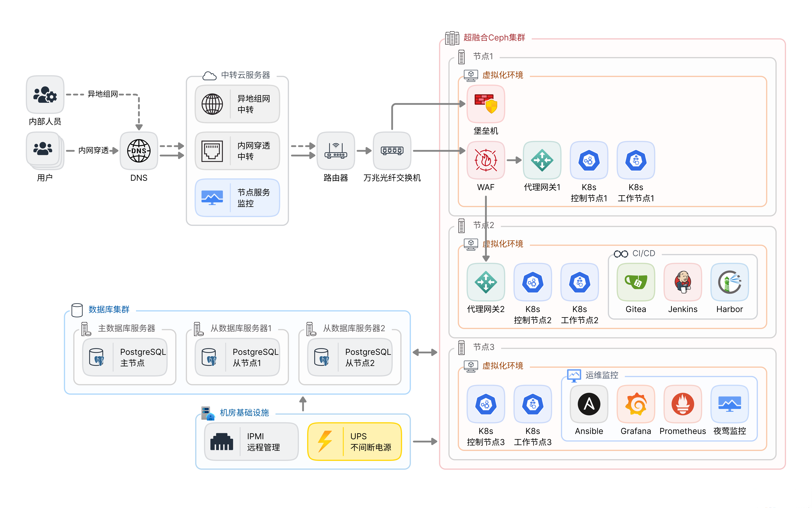Expand the 超融合Ceph集群 section
This screenshot has width=812, height=508.
[x=495, y=38]
